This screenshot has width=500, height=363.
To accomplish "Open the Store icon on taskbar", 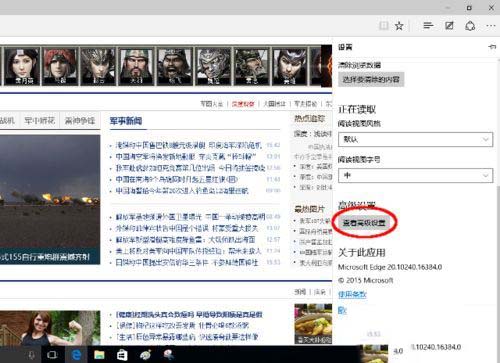I will [x=122, y=355].
